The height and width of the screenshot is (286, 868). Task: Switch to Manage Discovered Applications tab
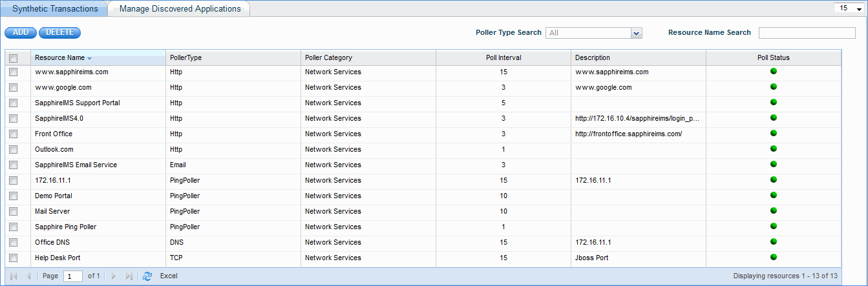(180, 9)
